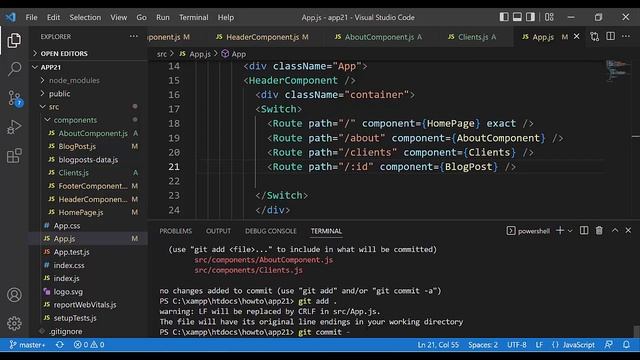Close the App.js editor tab
The width and height of the screenshot is (640, 360).
pos(576,36)
